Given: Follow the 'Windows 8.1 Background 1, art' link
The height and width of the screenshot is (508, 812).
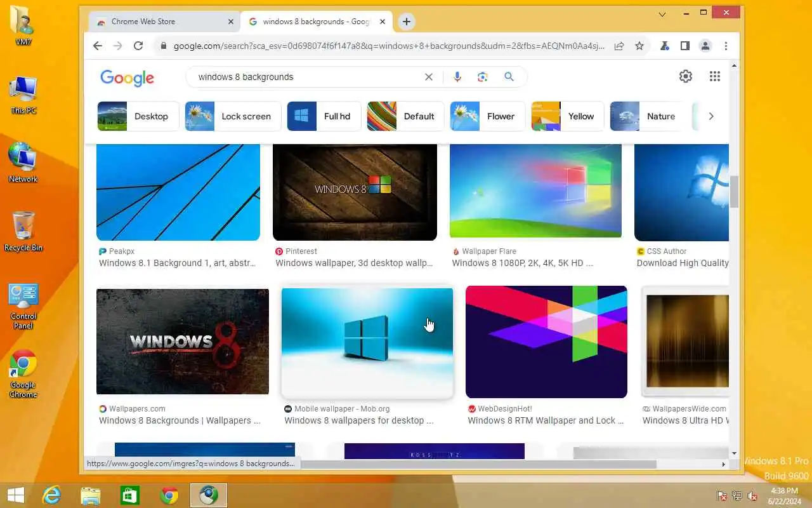Looking at the screenshot, I should point(178,263).
